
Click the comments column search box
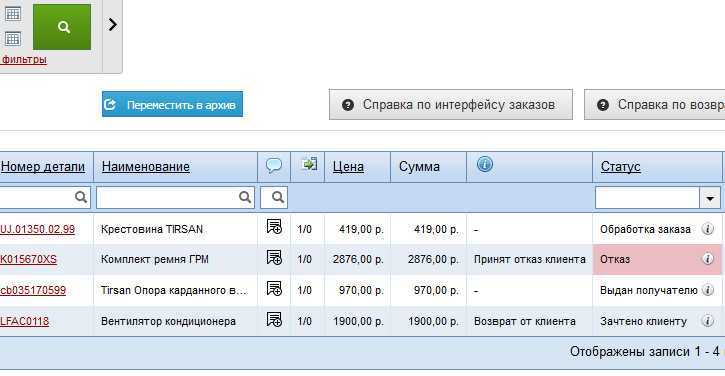tap(274, 197)
